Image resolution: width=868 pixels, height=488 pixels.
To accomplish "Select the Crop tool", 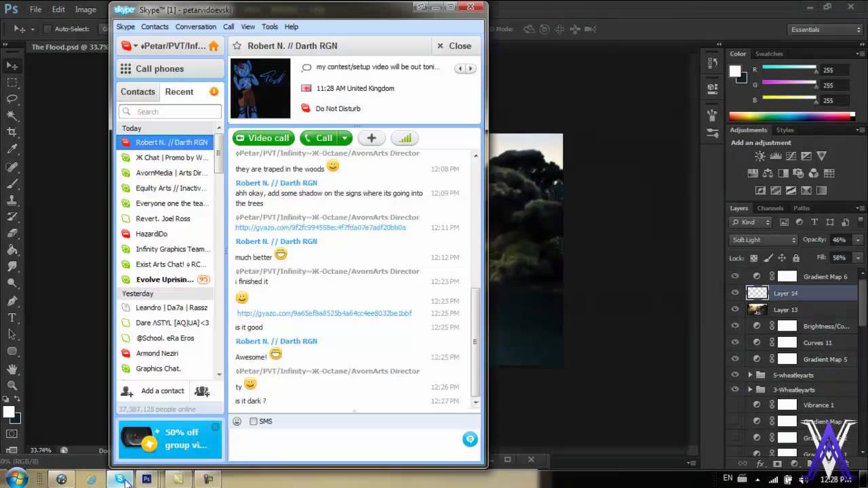I will click(12, 132).
